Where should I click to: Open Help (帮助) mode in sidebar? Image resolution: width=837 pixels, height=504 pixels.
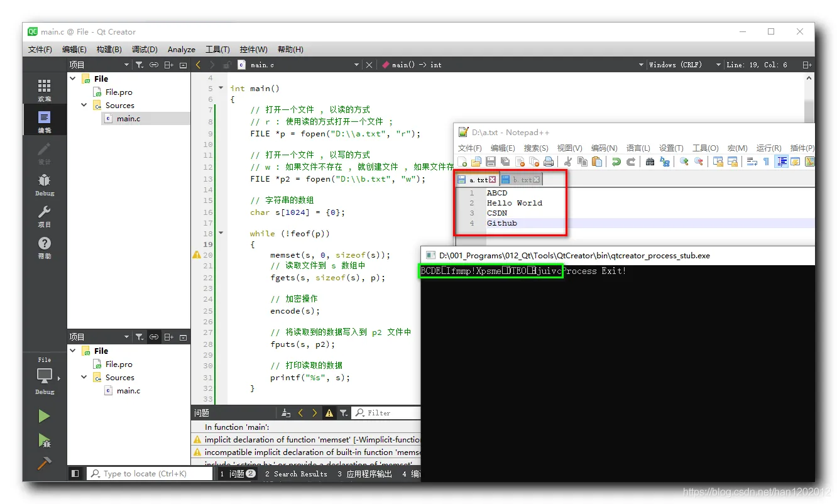(44, 247)
